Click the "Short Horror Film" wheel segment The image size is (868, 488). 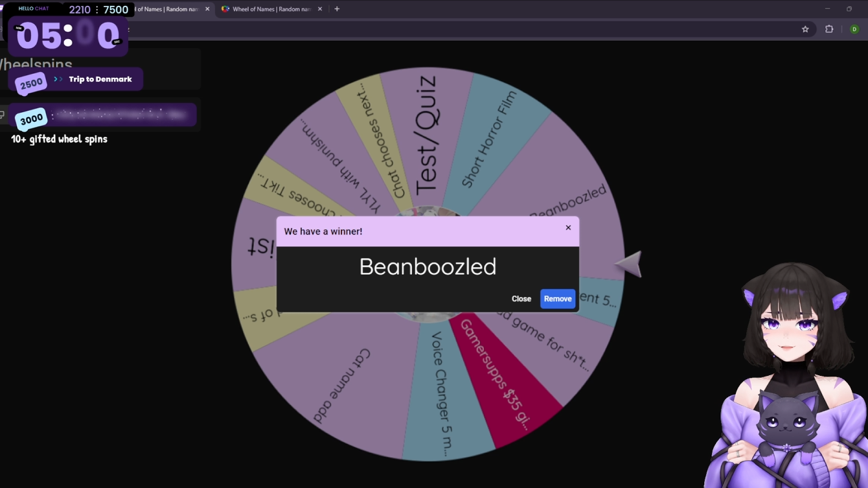pos(490,139)
